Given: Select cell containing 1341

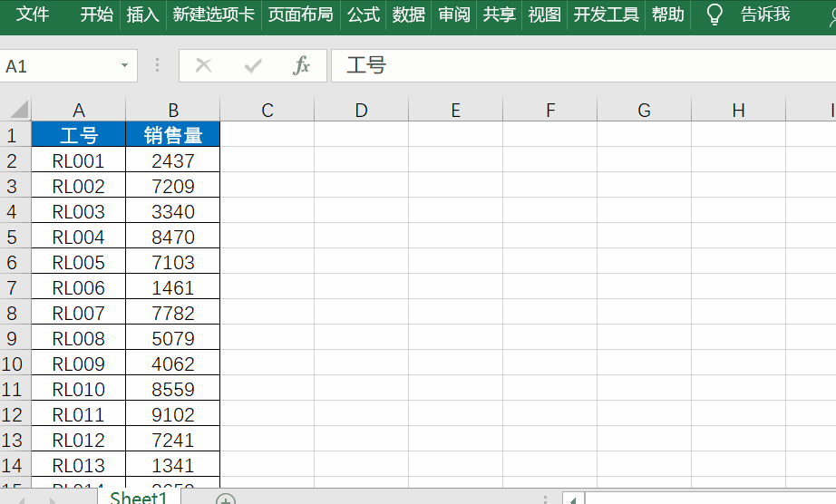Looking at the screenshot, I should (x=173, y=466).
